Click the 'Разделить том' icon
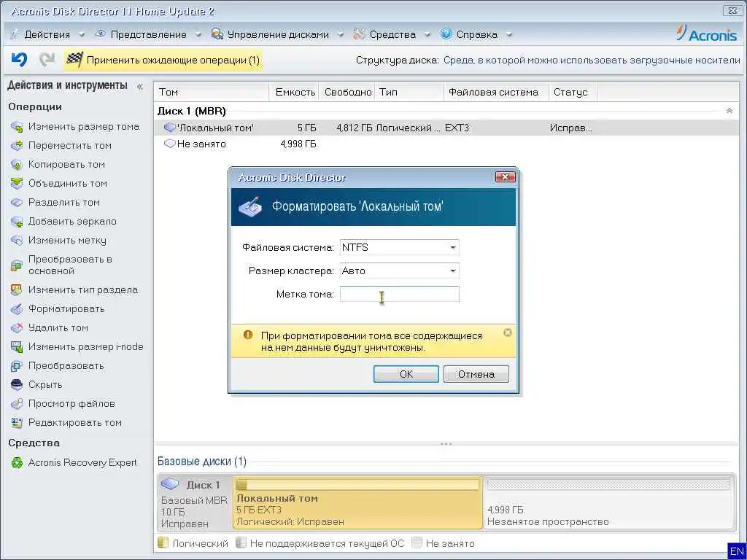 17,203
